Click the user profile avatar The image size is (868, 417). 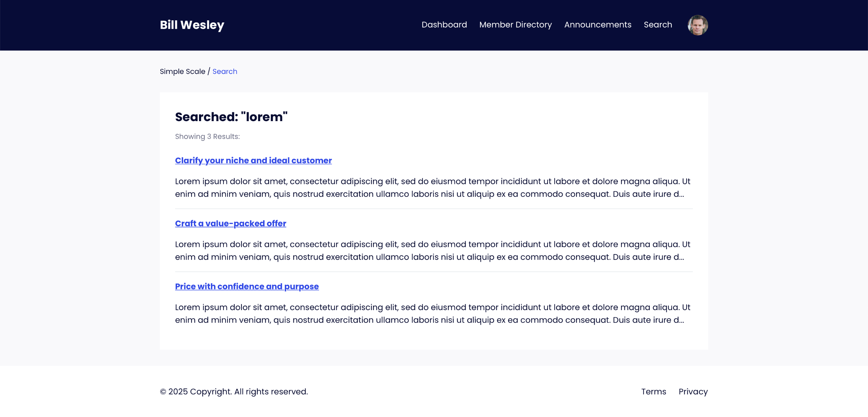(697, 25)
